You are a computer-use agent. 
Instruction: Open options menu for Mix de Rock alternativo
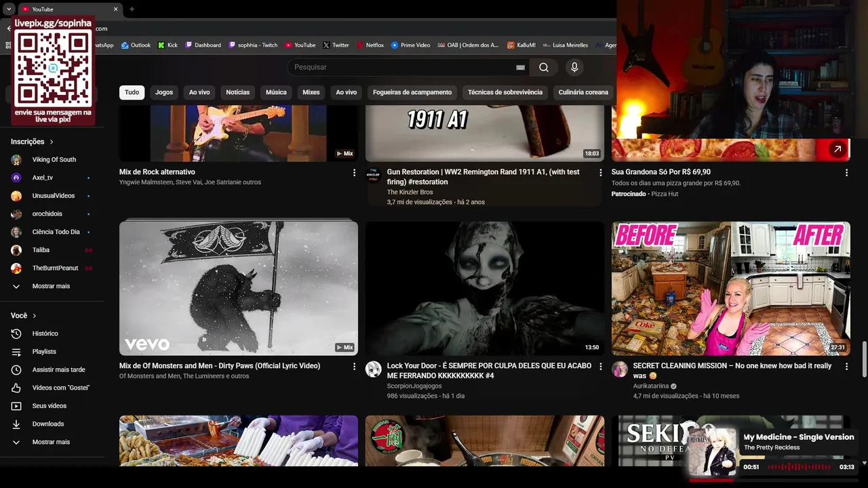(354, 173)
